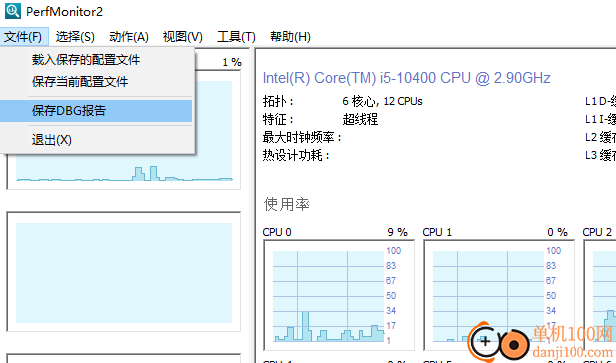Click the CPU 1 label
The image size is (616, 363).
click(437, 232)
